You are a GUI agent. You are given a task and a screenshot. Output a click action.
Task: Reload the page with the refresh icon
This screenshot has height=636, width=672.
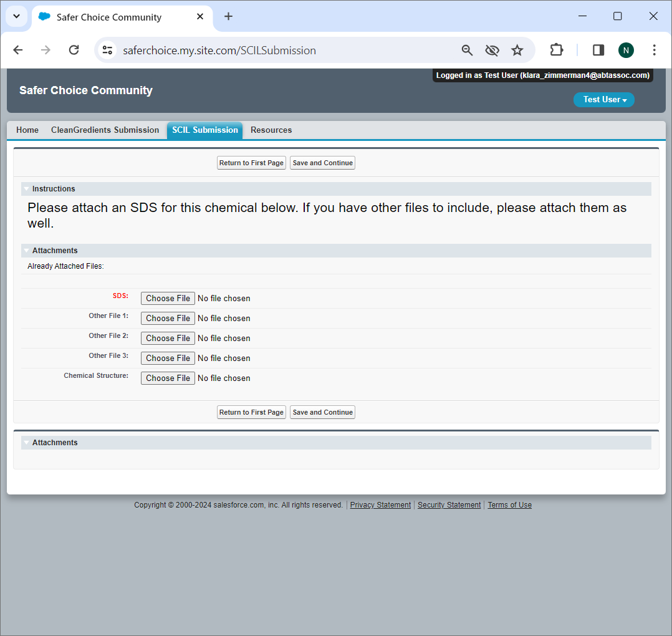(x=74, y=50)
